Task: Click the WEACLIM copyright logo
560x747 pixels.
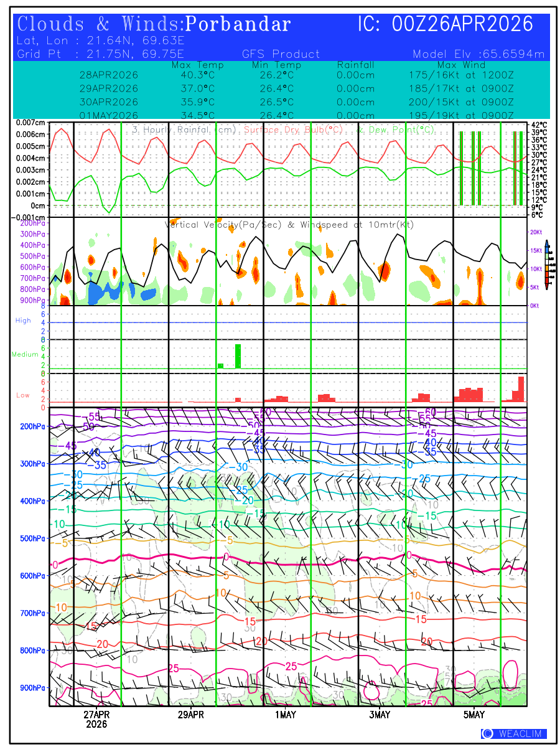Action: [x=514, y=734]
